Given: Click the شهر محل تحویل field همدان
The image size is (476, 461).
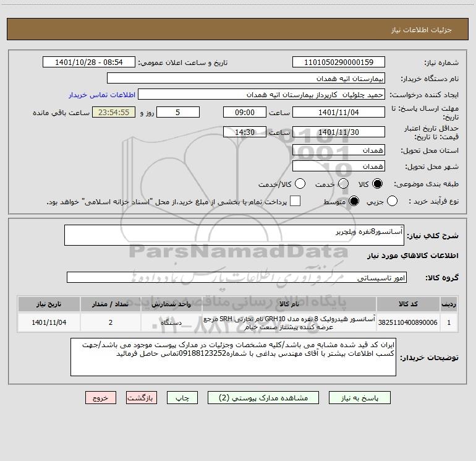Looking at the screenshot, I should tap(339, 166).
